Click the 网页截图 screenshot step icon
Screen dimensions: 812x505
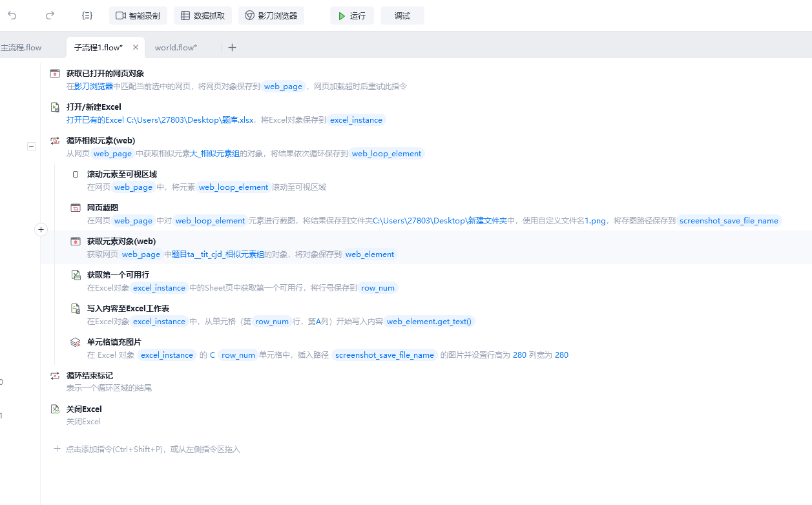[x=76, y=208]
